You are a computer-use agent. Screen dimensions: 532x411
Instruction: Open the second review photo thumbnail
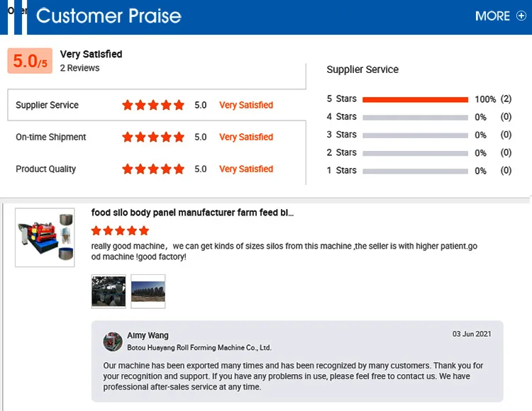coord(148,291)
